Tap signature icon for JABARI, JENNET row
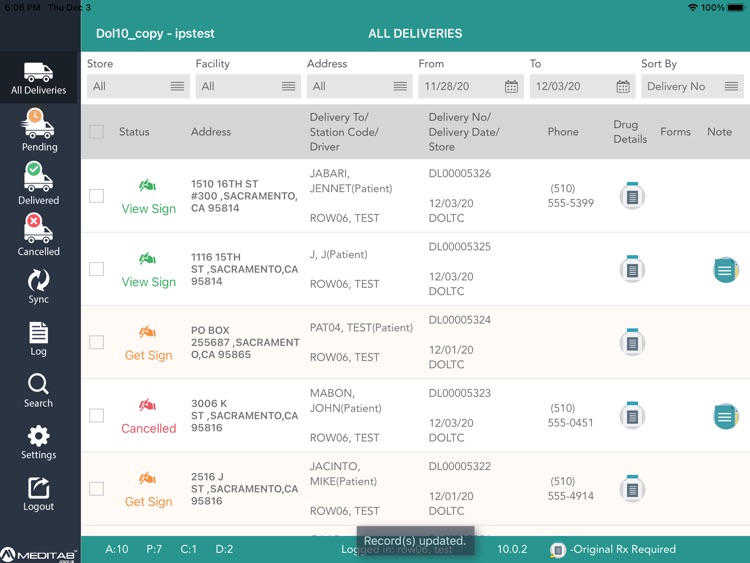Screen dimensions: 750x563 147,185
